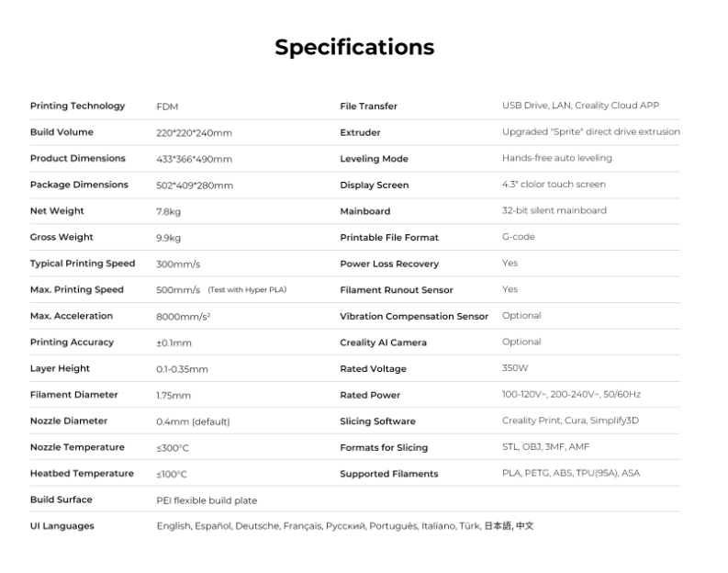728x573 pixels.
Task: Click the Power Loss Recovery label
Action: pyautogui.click(x=389, y=264)
